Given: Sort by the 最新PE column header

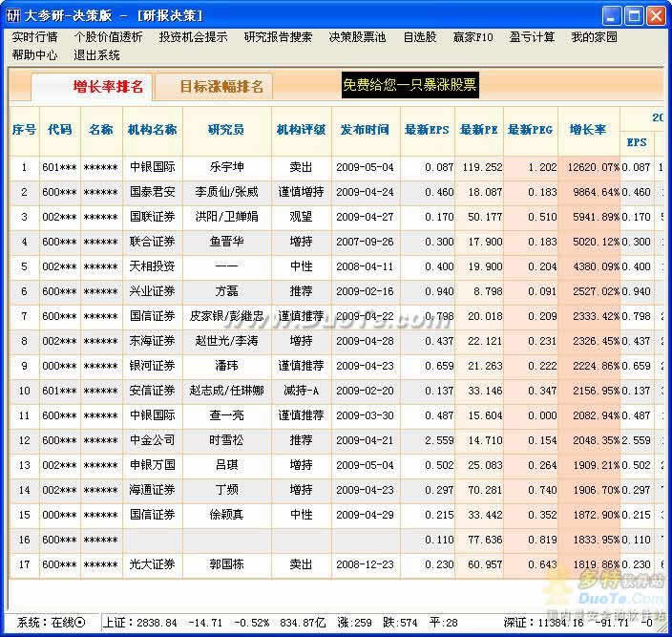Looking at the screenshot, I should click(x=479, y=130).
